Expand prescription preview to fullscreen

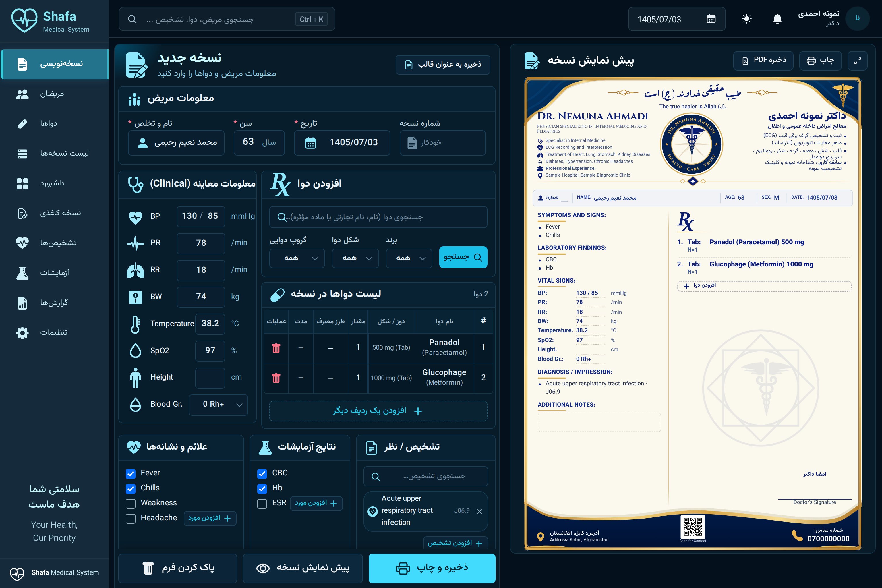coord(857,61)
